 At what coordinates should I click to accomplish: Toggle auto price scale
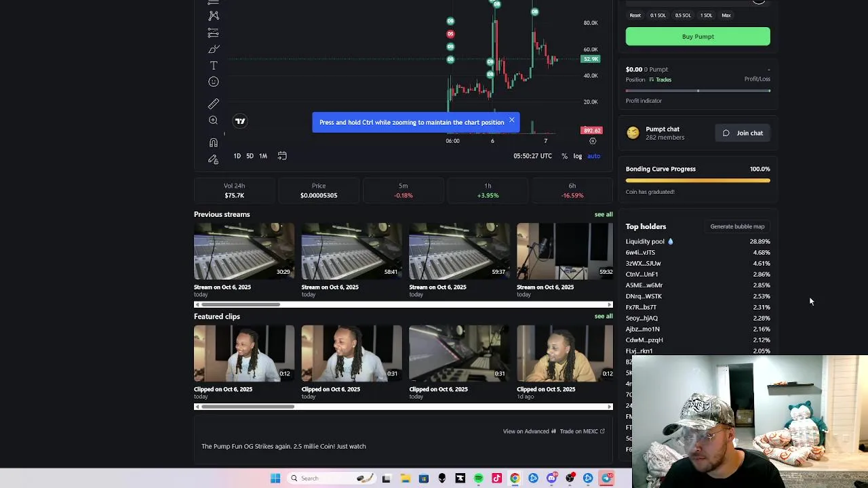(x=593, y=156)
